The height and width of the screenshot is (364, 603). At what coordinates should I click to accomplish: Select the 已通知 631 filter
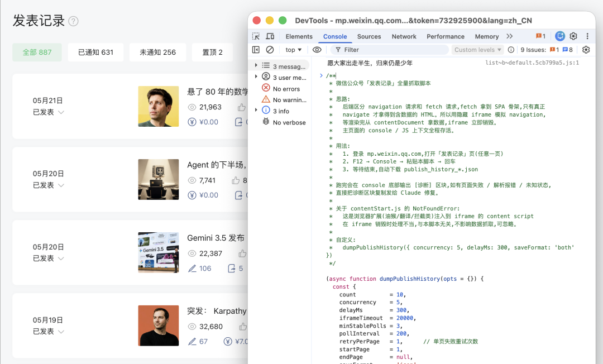(x=96, y=52)
